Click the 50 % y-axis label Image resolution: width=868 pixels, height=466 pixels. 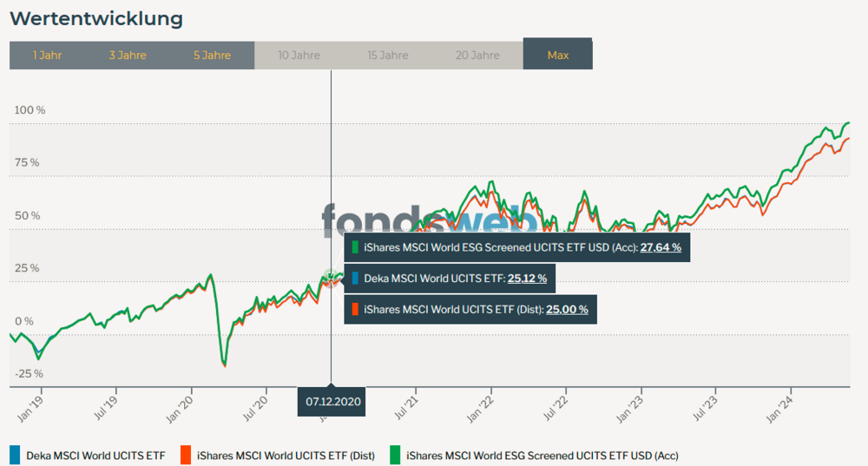point(27,216)
